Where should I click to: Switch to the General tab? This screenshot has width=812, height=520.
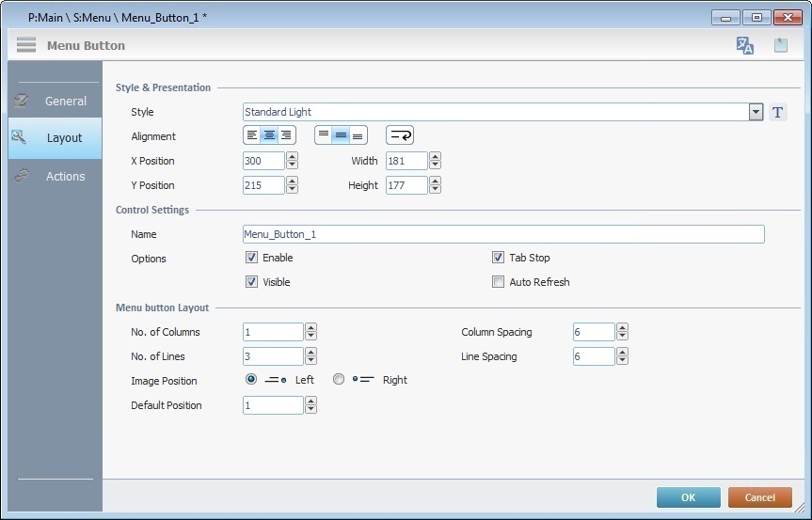55,101
